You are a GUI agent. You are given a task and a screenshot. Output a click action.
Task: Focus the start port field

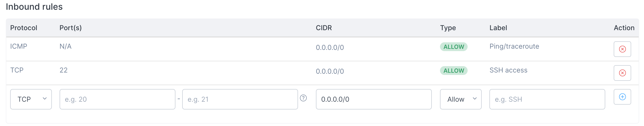click(117, 99)
